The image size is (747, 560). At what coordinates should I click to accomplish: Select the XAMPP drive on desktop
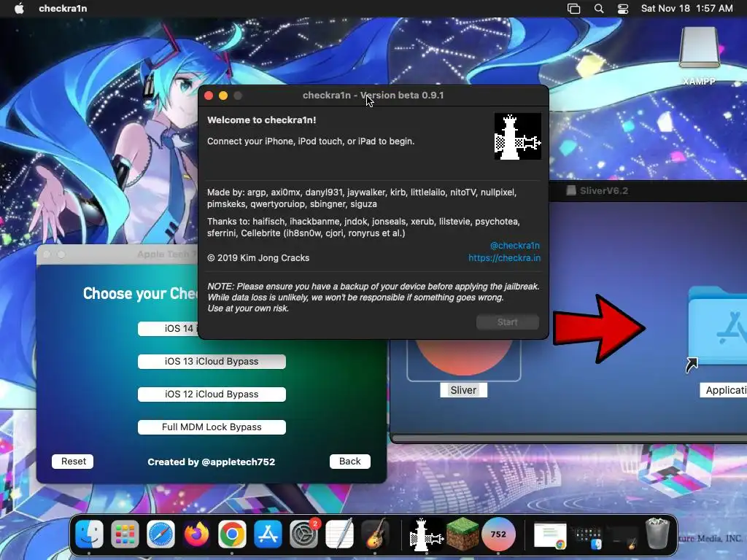[699, 55]
